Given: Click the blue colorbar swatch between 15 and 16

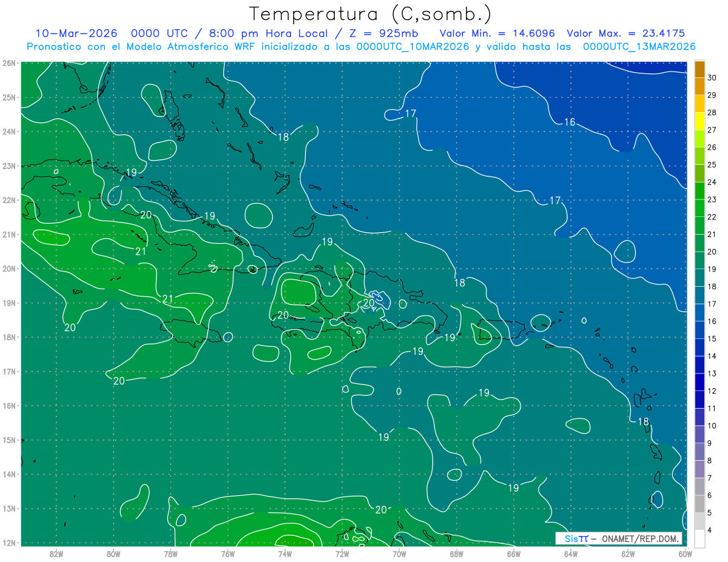Looking at the screenshot, I should pos(699,330).
